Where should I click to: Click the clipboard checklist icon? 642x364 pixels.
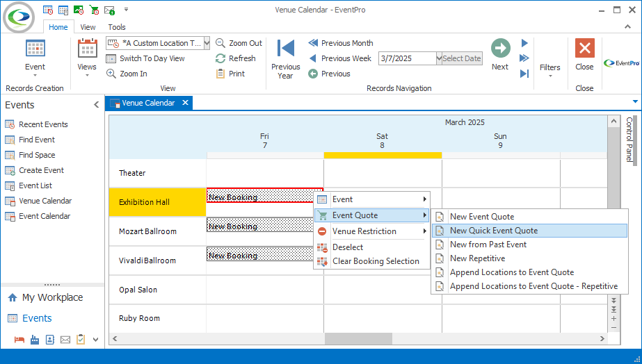tap(81, 340)
